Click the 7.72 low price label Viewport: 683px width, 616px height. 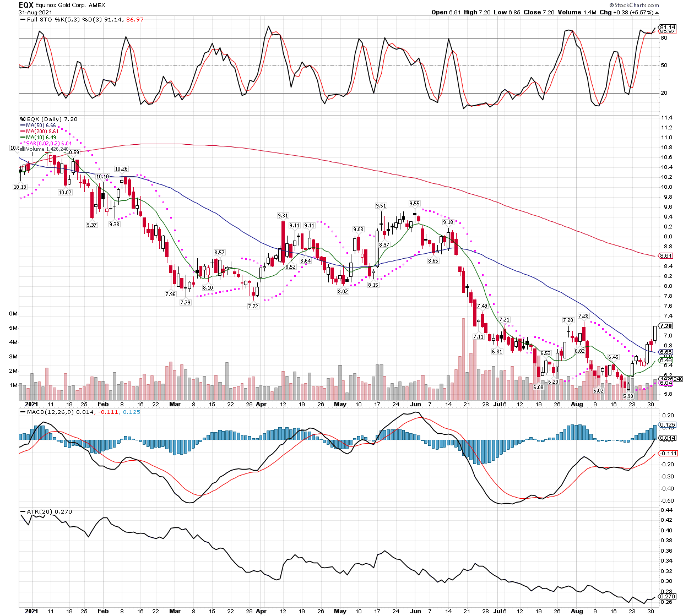pos(253,306)
